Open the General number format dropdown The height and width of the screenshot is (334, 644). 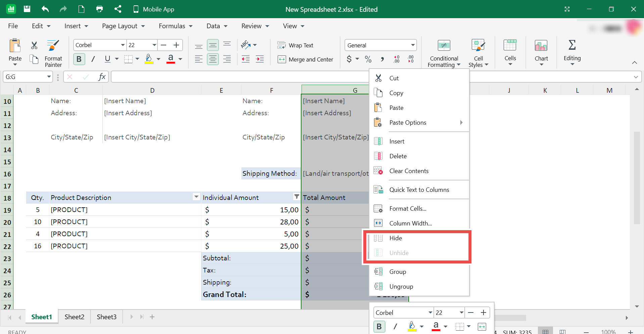tap(413, 45)
